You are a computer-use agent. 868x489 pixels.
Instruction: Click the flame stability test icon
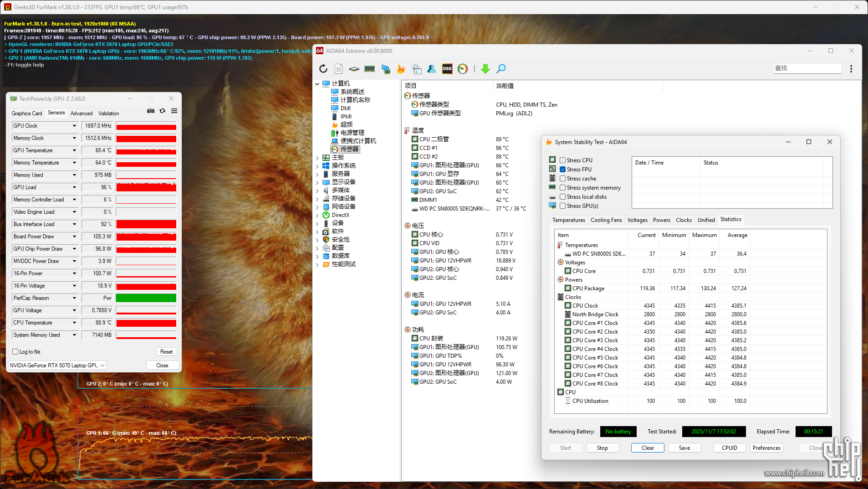pyautogui.click(x=401, y=69)
